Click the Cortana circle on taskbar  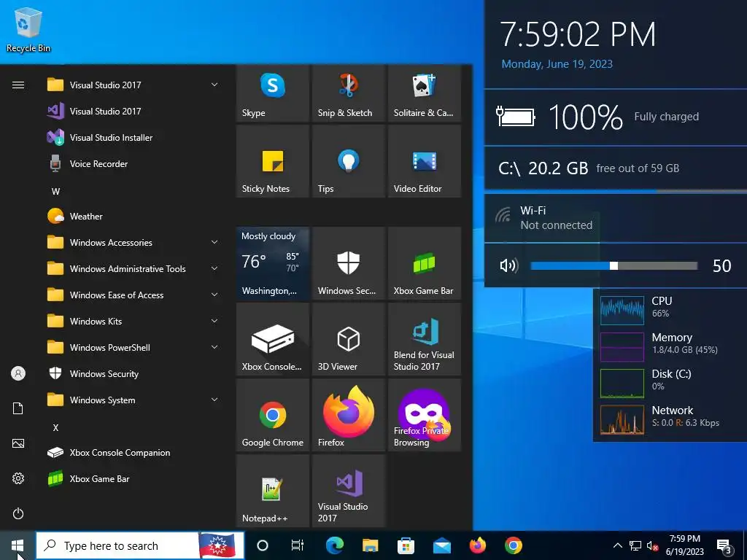(x=263, y=545)
